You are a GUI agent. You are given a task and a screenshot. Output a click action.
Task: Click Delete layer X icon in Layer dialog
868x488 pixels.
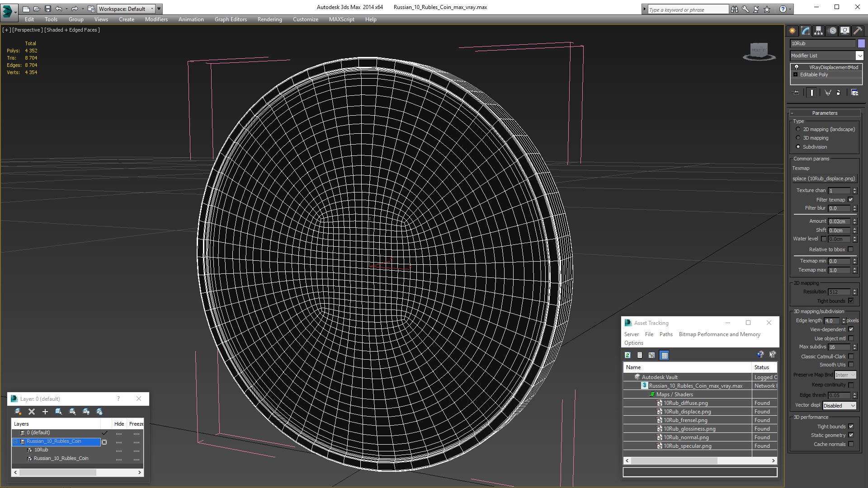32,412
